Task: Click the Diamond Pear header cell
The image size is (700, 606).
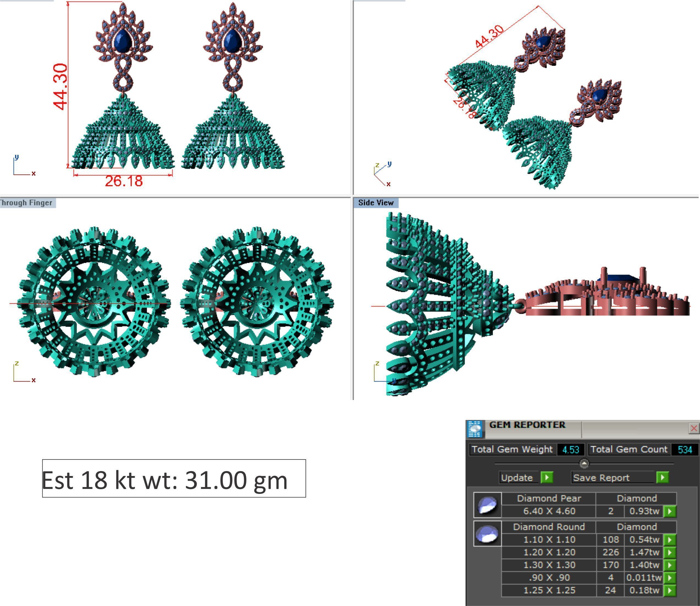Action: 549,499
